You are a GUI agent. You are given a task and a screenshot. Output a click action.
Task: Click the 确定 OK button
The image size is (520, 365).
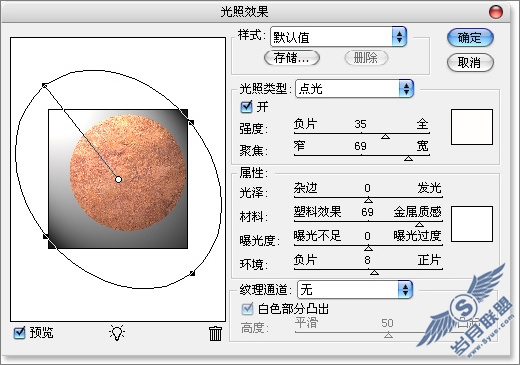pyautogui.click(x=470, y=38)
